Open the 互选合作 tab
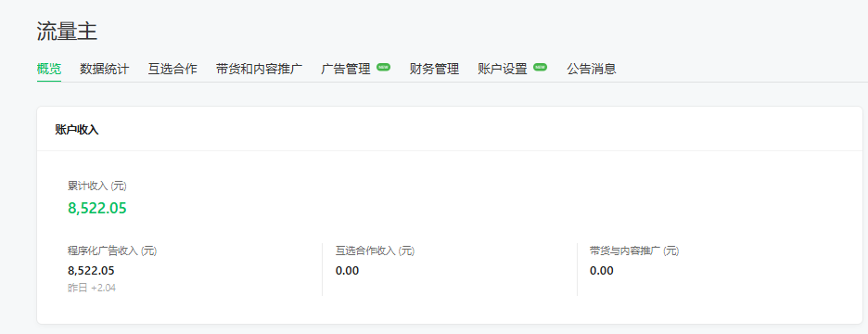This screenshot has width=868, height=334. 172,70
